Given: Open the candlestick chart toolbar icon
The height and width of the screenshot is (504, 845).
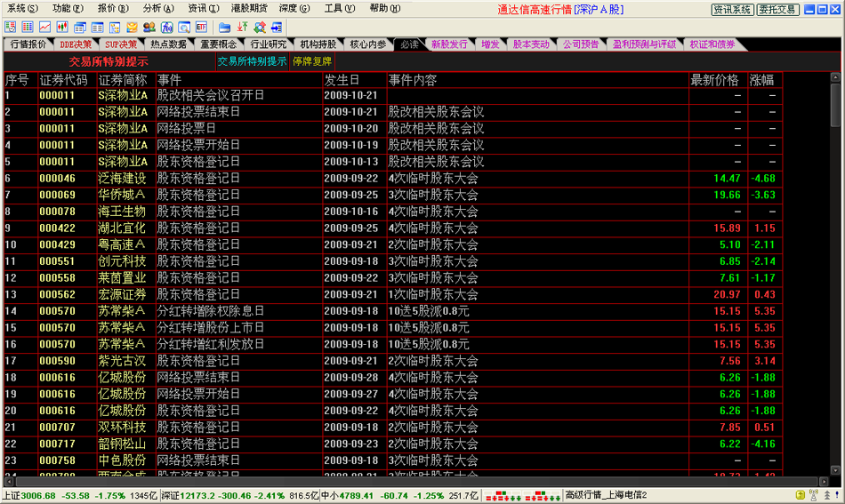Looking at the screenshot, I should pos(62,27).
